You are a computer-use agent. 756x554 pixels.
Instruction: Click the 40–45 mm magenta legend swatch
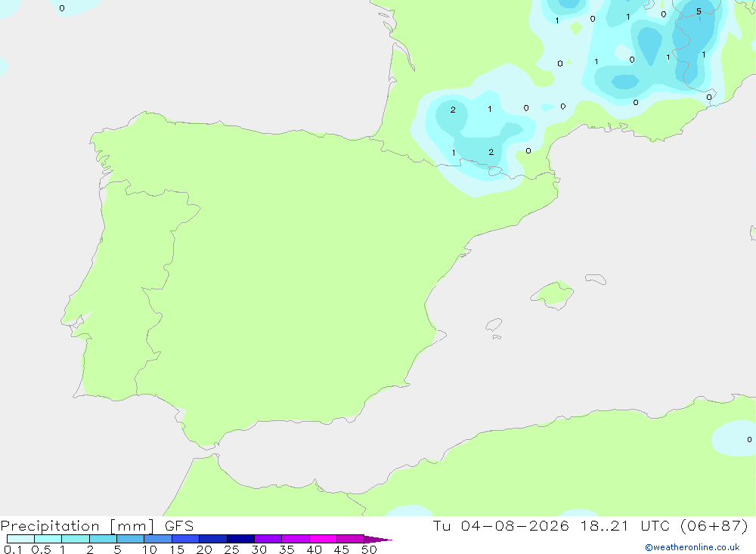point(323,539)
